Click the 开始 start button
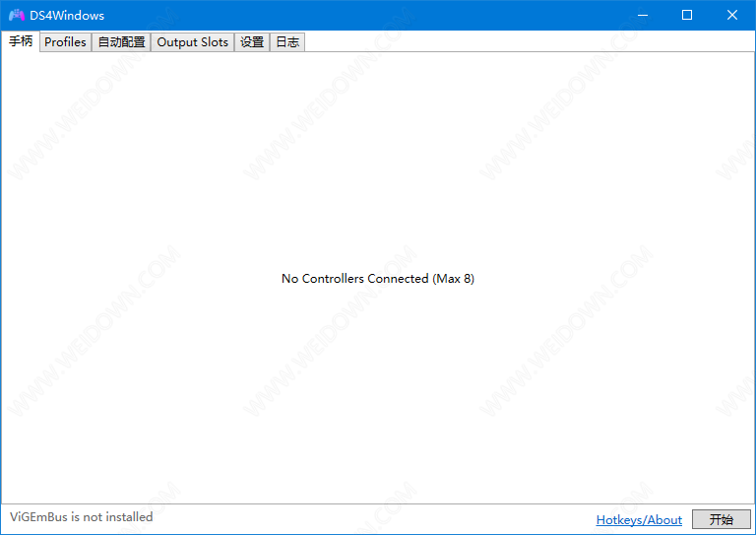This screenshot has width=756, height=535. (x=722, y=519)
